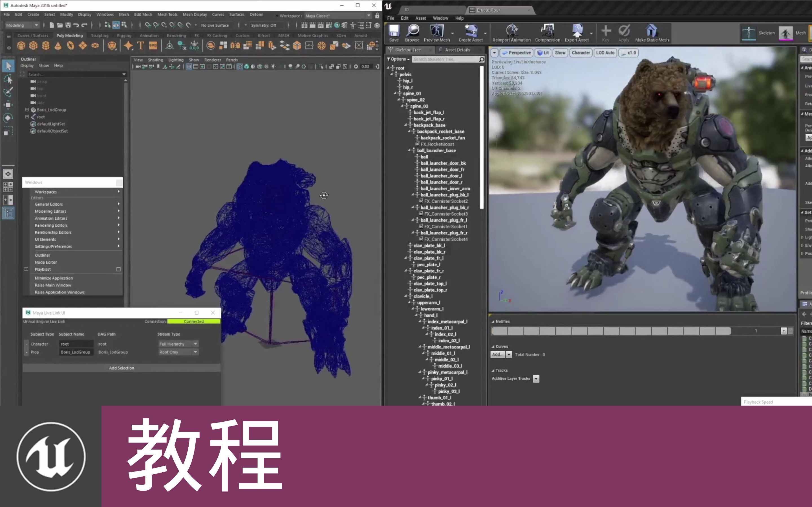Expand the backpack_rocket_base hierarchy node
Viewport: 812px width, 507px height.
click(x=407, y=132)
